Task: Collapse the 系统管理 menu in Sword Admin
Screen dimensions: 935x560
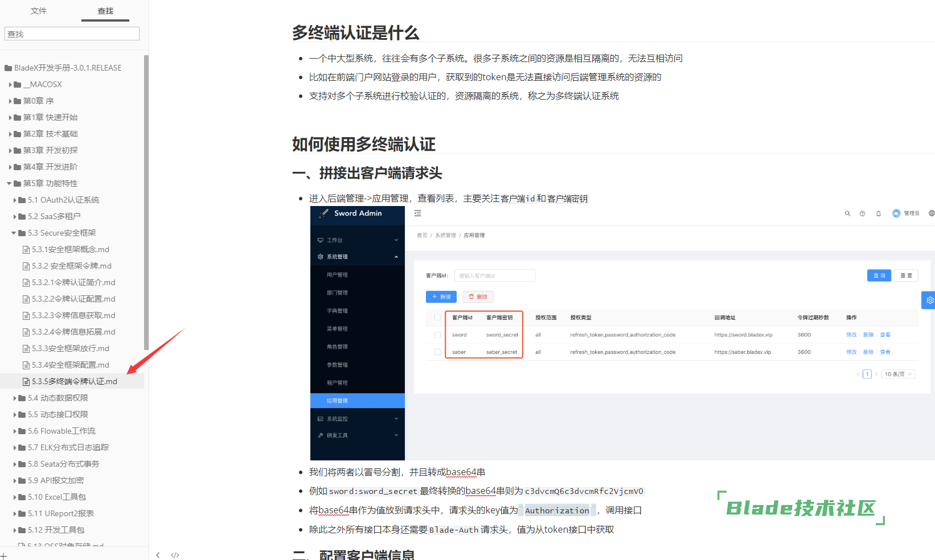Action: coord(358,257)
